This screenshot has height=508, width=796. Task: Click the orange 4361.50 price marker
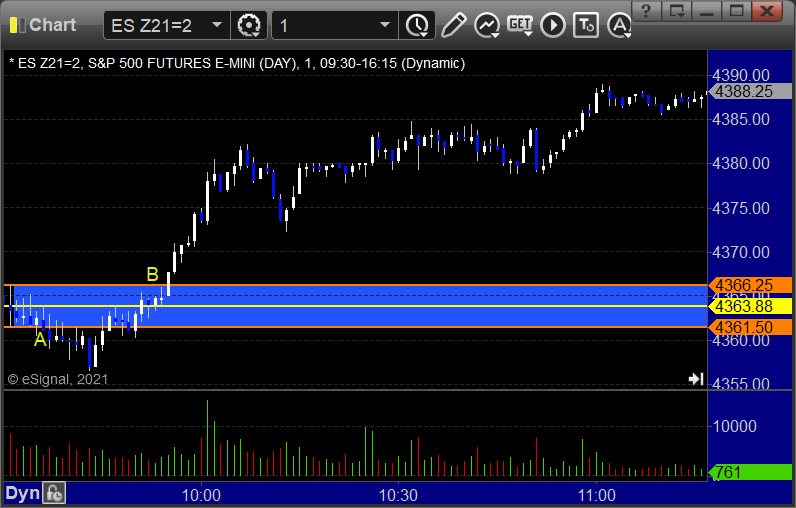pos(749,327)
